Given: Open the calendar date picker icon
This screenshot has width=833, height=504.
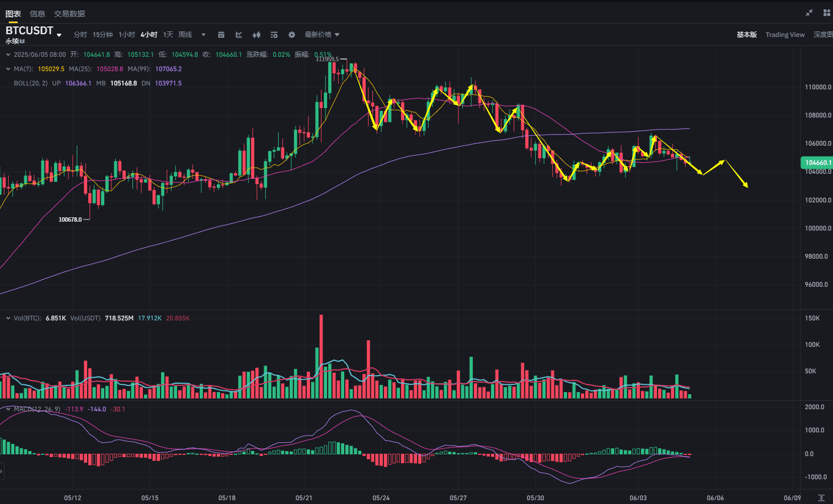Looking at the screenshot, I should pyautogui.click(x=221, y=35).
